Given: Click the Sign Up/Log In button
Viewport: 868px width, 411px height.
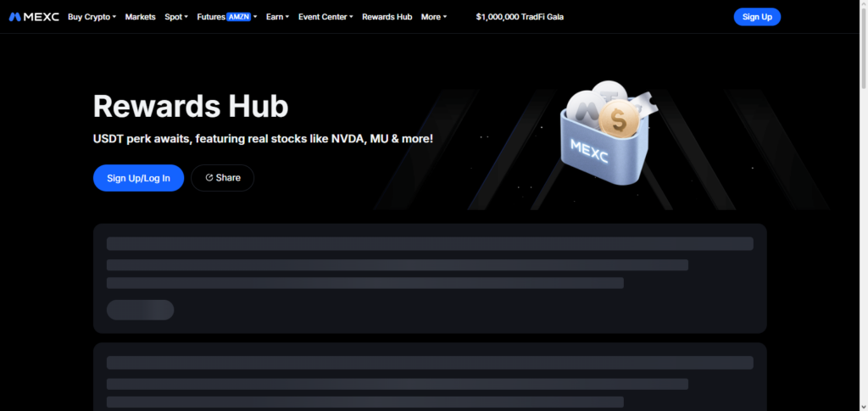Looking at the screenshot, I should [x=138, y=178].
